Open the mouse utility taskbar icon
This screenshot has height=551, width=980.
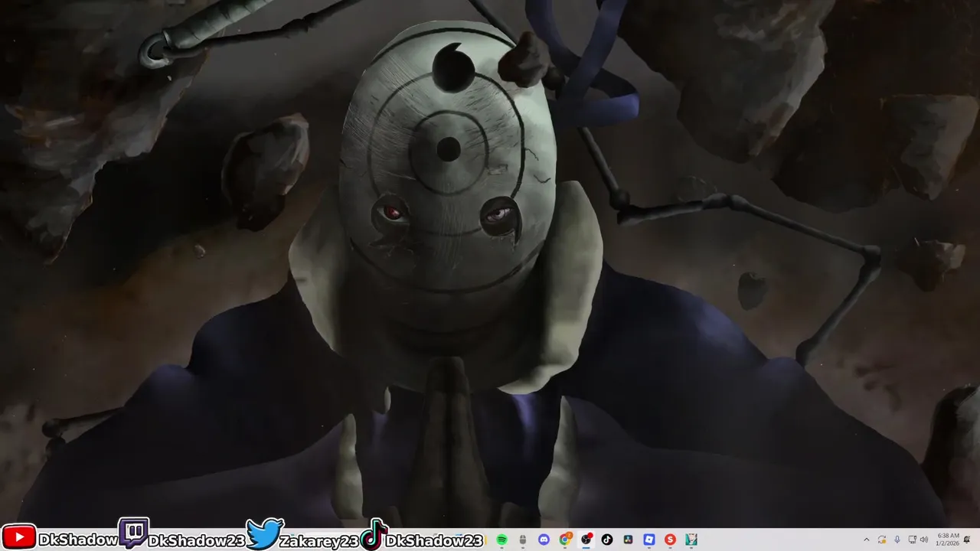pyautogui.click(x=523, y=540)
